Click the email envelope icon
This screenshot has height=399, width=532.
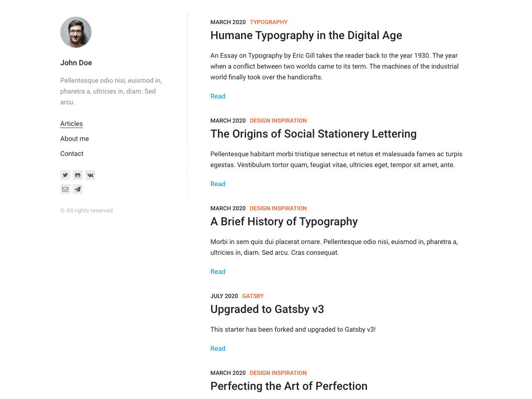coord(65,189)
